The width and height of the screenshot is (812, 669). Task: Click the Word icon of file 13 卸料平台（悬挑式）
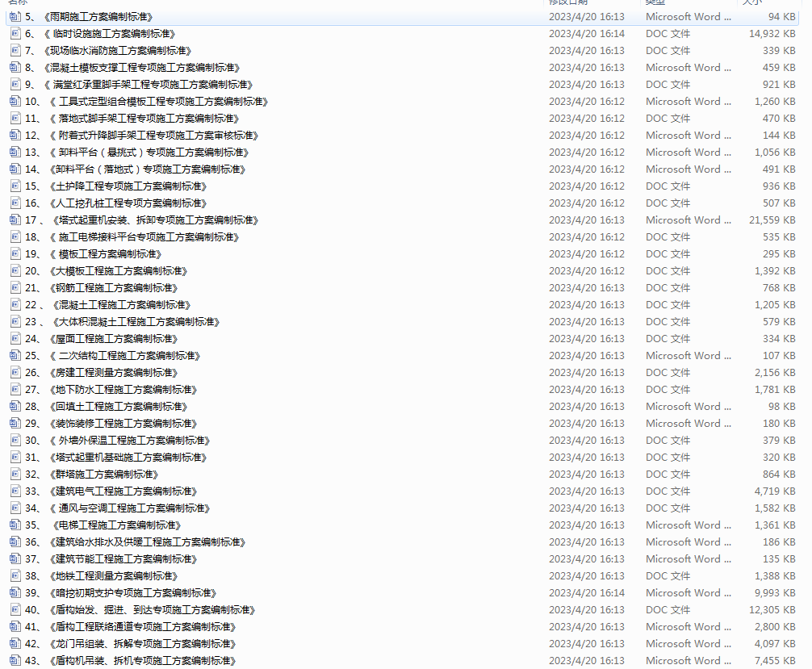tap(15, 153)
